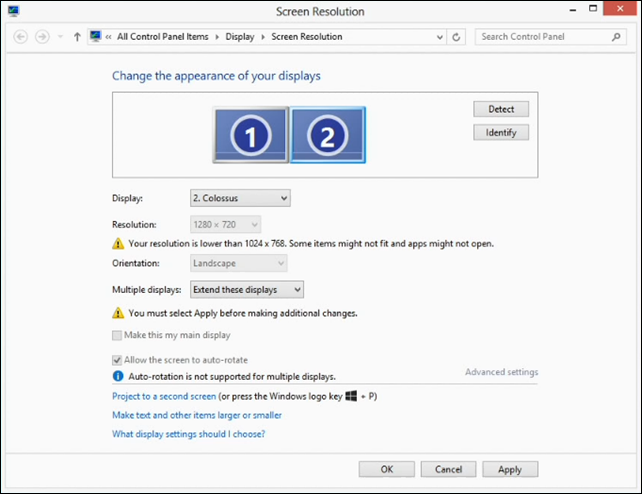Click the Screen Resolution breadcrumb
642x494 pixels.
(307, 37)
